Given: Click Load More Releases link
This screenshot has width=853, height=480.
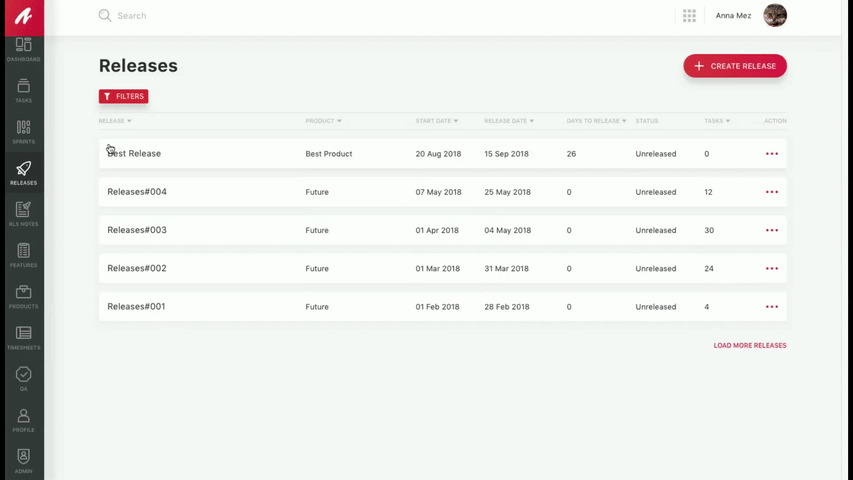Looking at the screenshot, I should pos(750,346).
